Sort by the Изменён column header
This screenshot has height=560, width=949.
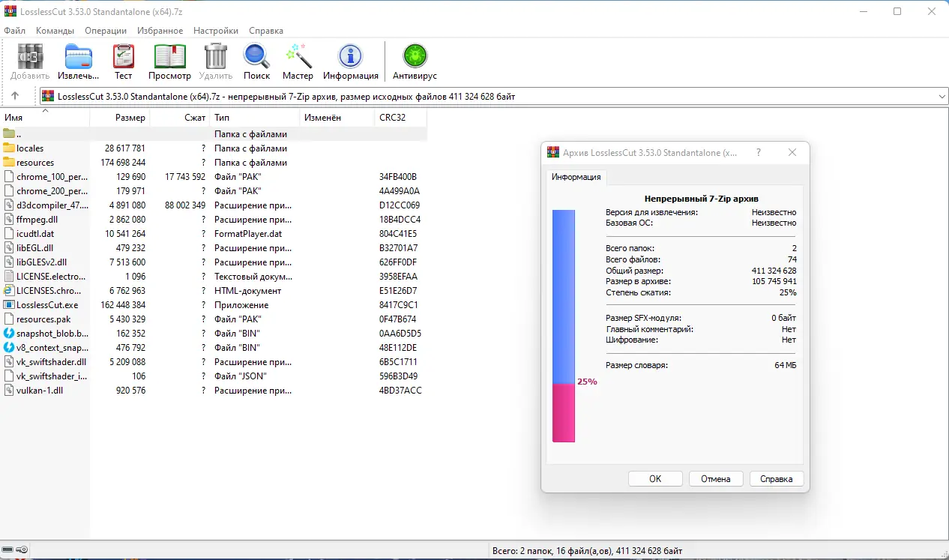tap(337, 118)
